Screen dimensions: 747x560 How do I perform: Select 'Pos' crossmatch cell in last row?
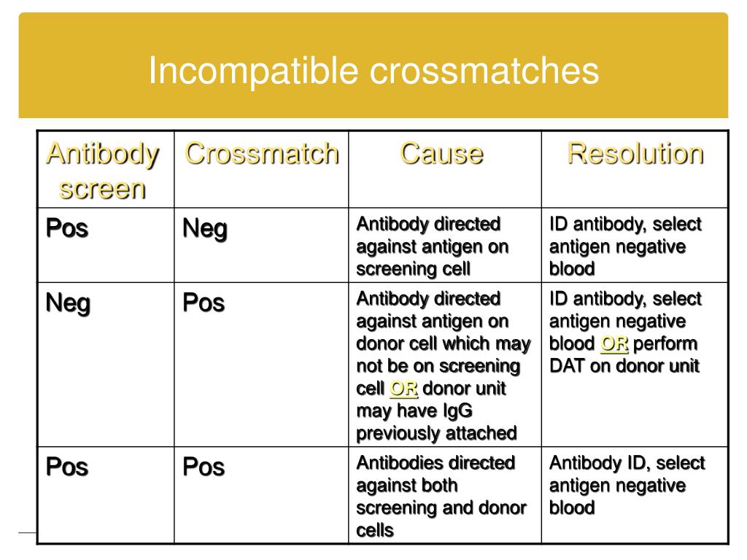tap(204, 467)
